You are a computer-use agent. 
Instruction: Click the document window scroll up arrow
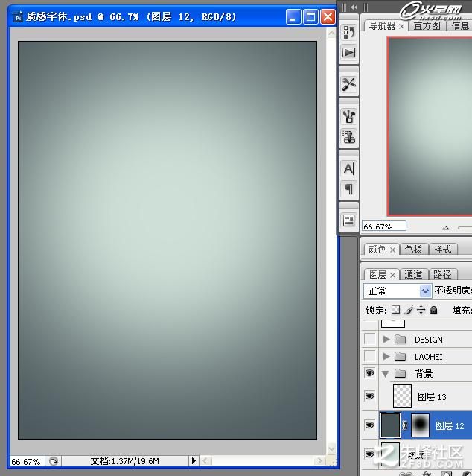(331, 34)
